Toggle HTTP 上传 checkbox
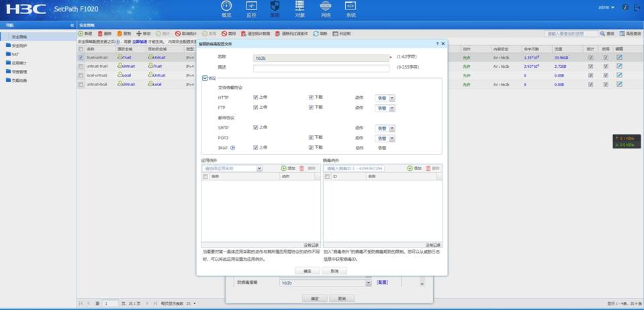Screen dimensions: 644x310 click(255, 98)
